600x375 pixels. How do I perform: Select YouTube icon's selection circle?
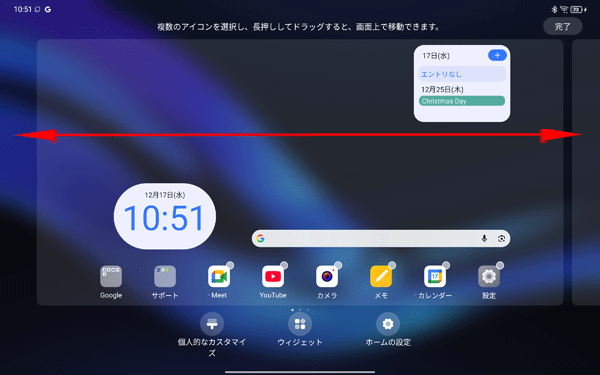click(x=284, y=265)
